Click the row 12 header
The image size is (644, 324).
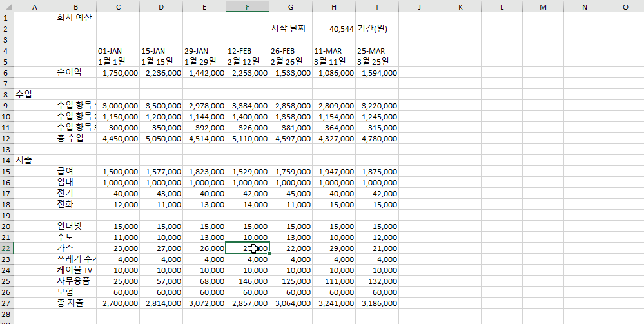point(7,139)
